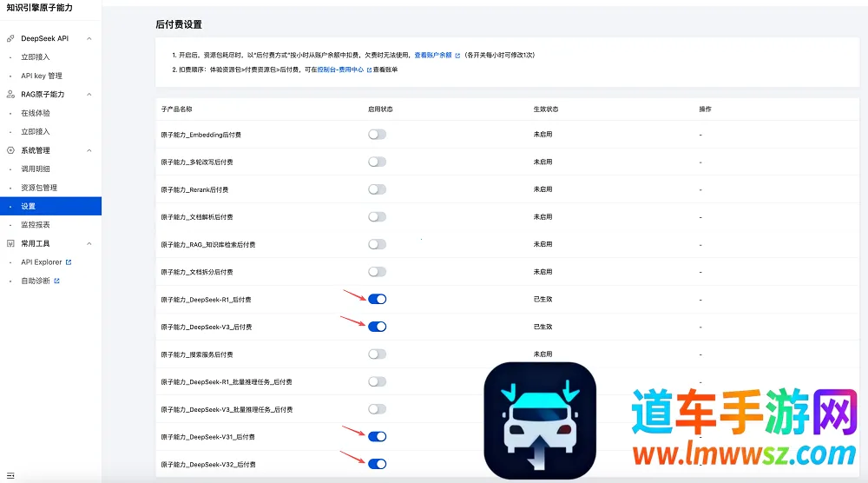Enable the 搜索服务后付费 toggle
Image resolution: width=868 pixels, height=483 pixels.
(377, 354)
